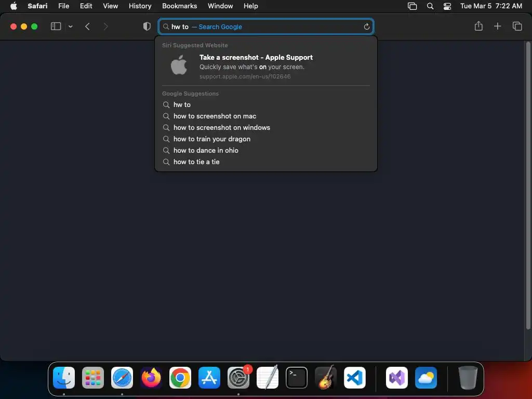
Task: Click the address bar search field
Action: [x=266, y=26]
